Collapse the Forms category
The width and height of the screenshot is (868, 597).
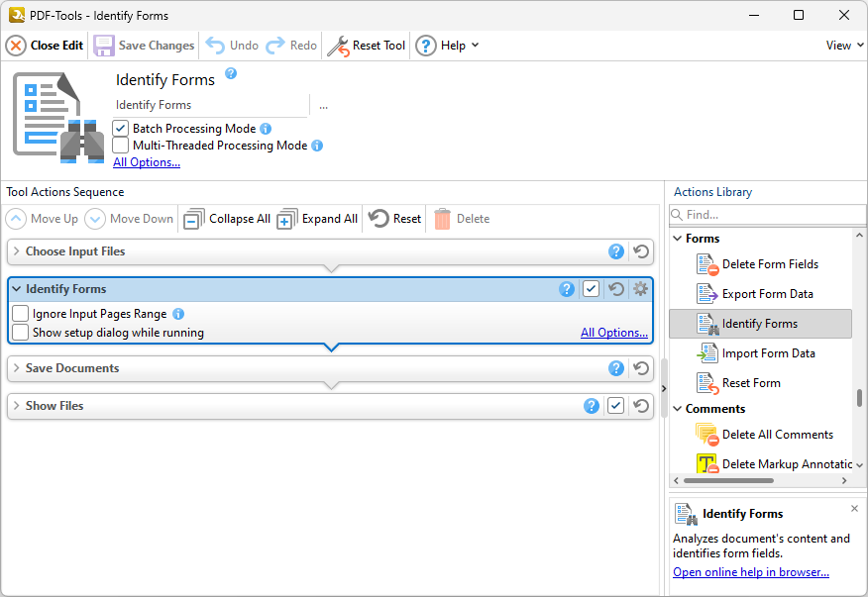point(678,239)
